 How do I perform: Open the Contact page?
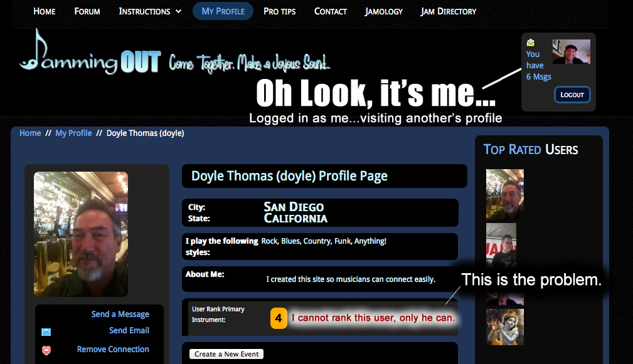point(330,11)
